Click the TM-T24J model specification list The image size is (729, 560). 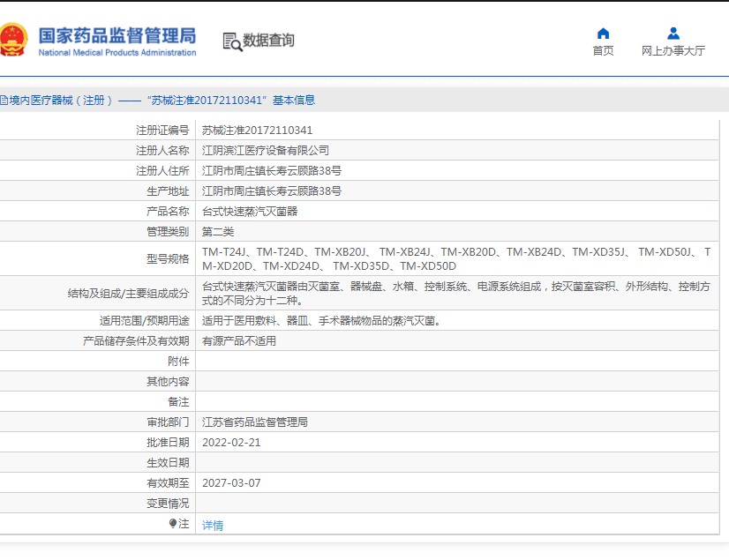[456, 259]
